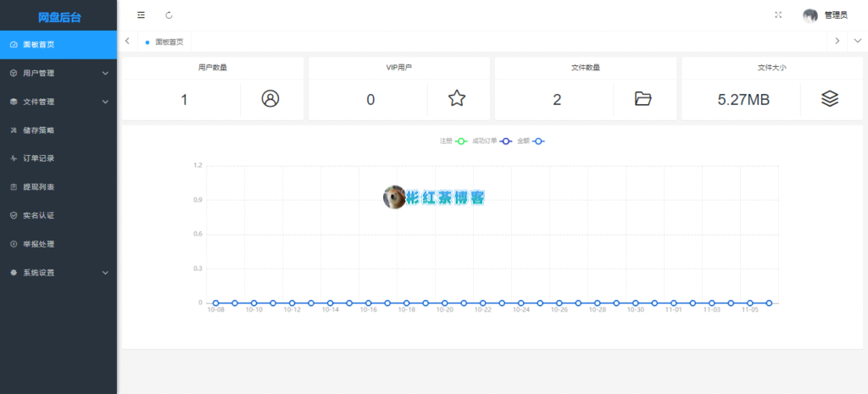Go to 订单记录 in the sidebar
This screenshot has height=394, width=868.
pos(39,158)
